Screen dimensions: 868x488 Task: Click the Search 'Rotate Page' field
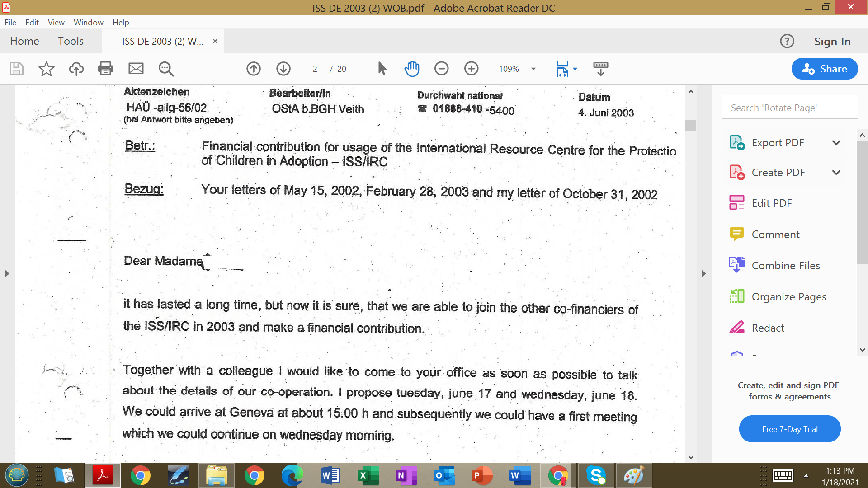click(789, 108)
